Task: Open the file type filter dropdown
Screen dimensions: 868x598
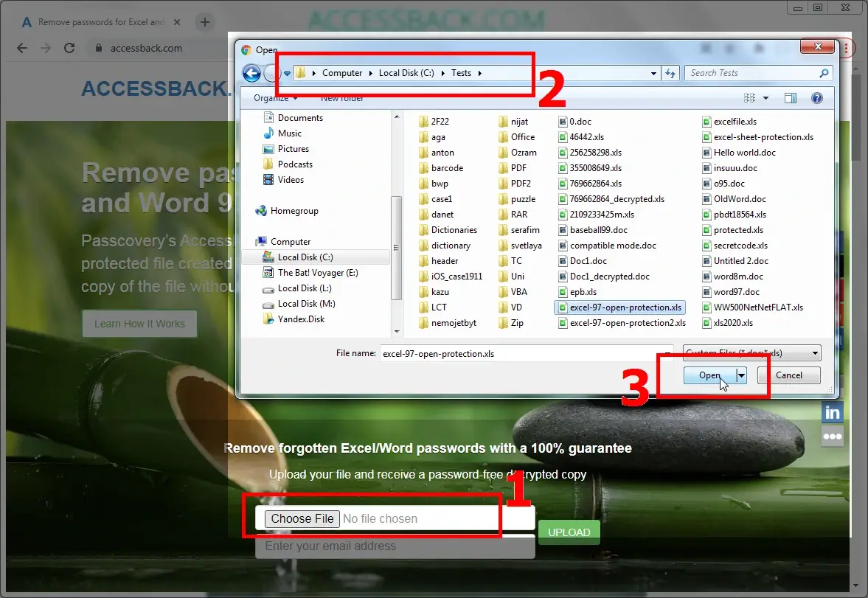Action: (x=751, y=352)
